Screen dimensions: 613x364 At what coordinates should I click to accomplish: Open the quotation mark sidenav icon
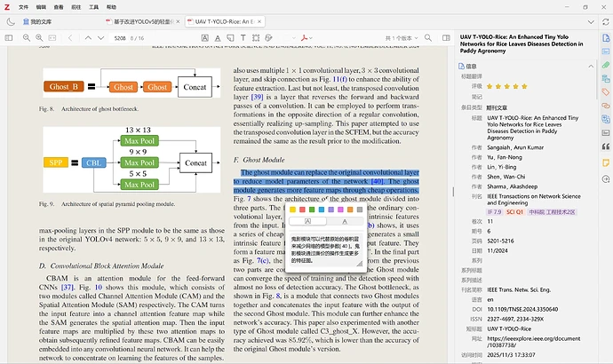606,146
